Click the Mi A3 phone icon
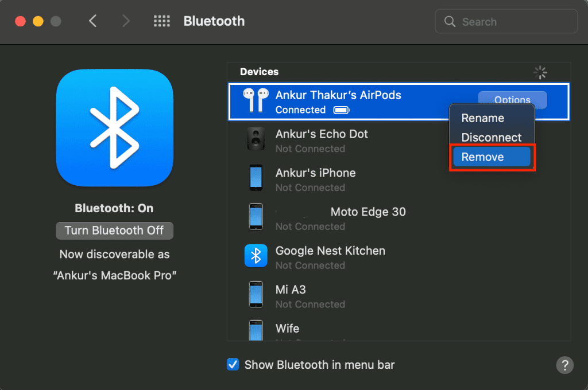Screen dimensions: 588x390 256,295
